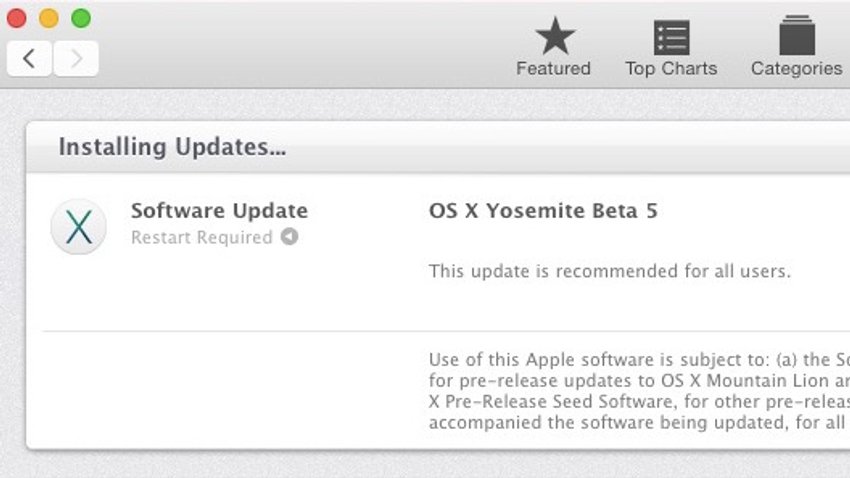
Task: Zoom the window with green button
Action: pyautogui.click(x=81, y=18)
